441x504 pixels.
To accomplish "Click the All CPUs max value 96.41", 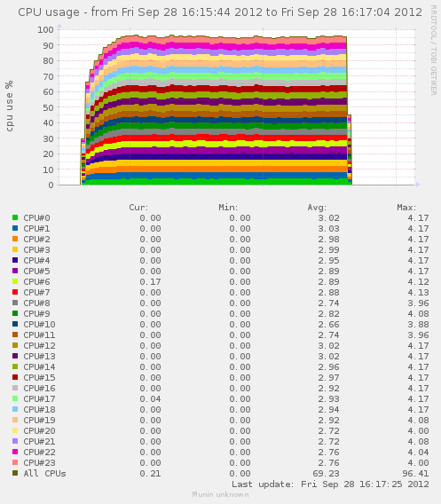I will [415, 474].
